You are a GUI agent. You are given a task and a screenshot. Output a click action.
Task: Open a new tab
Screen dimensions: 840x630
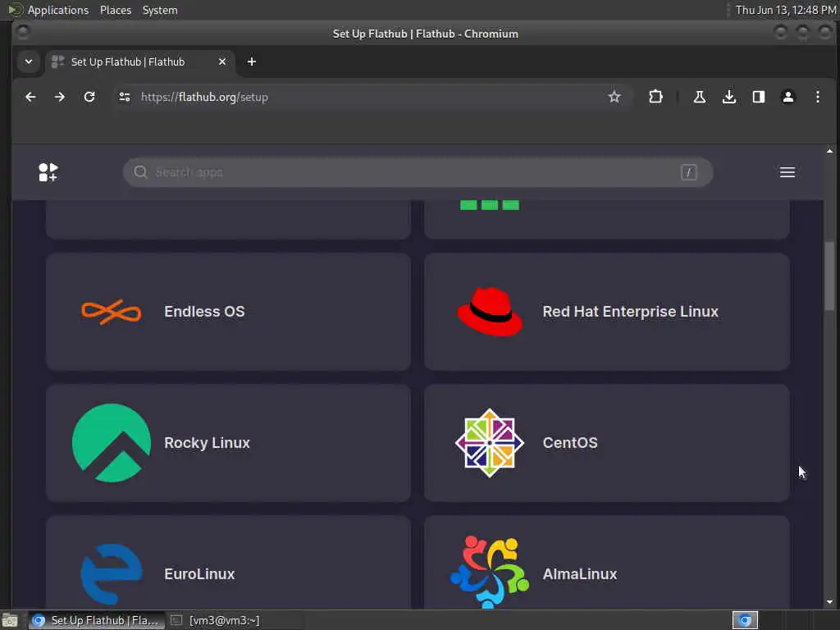(x=251, y=62)
